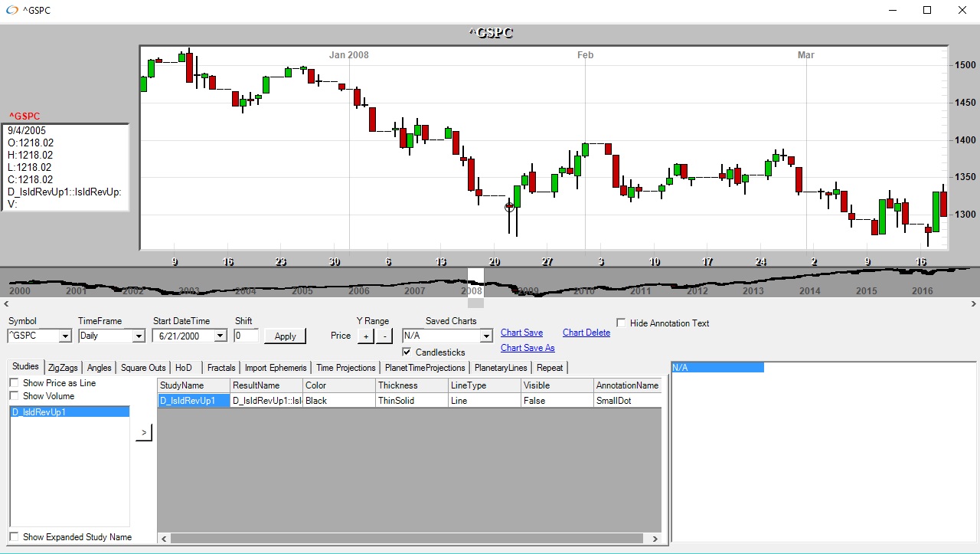Switch to the ZigZags tab
Screen dimensions: 980x554
coord(63,368)
